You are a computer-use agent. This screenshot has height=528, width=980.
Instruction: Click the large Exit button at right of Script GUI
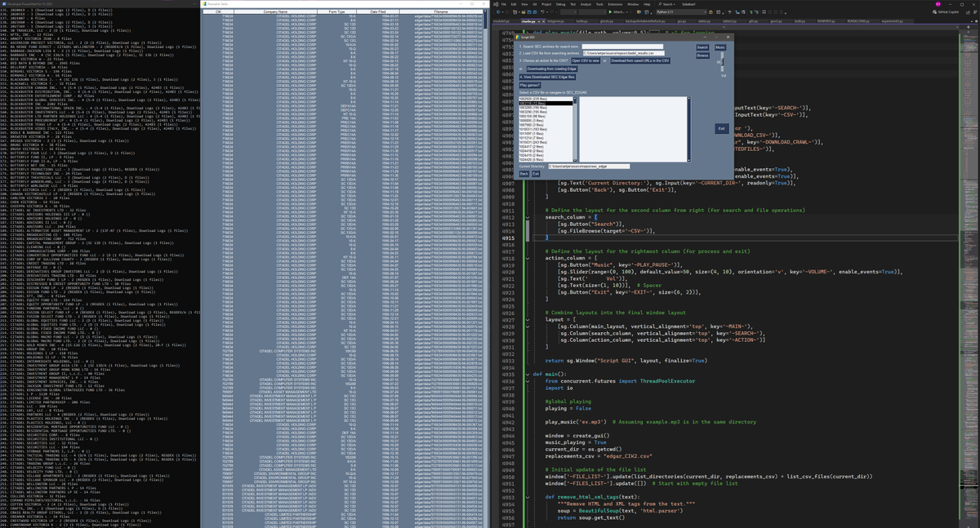pos(722,128)
